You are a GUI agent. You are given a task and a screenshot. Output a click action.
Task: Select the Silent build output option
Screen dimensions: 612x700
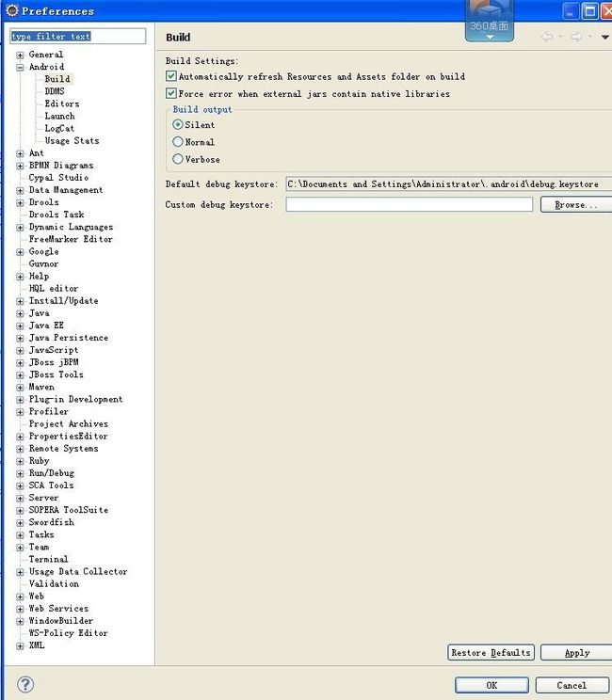pos(177,124)
